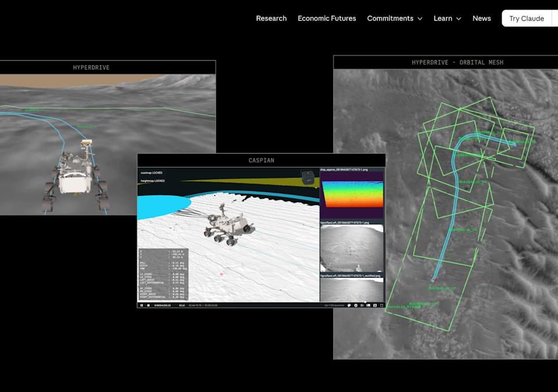Click the stop icon in the CASPIAN playback bar
Image resolution: width=558 pixels, height=392 pixels.
148,304
